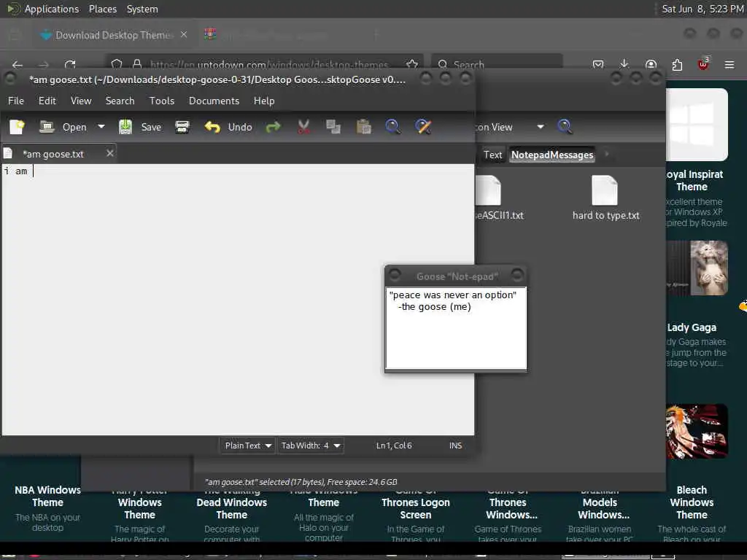Open the View menu in text editor
747x560 pixels.
click(81, 101)
